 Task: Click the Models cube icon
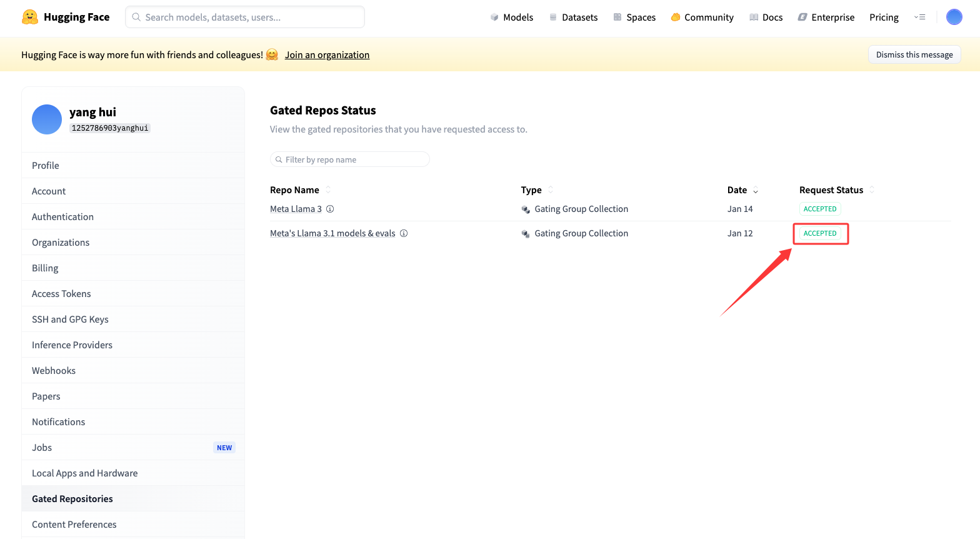494,18
